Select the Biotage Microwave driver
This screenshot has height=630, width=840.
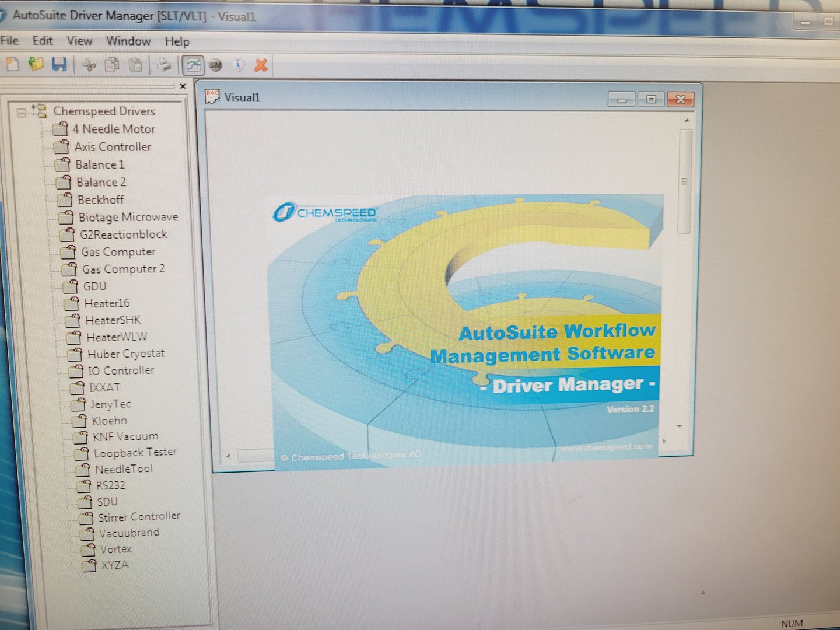(128, 217)
